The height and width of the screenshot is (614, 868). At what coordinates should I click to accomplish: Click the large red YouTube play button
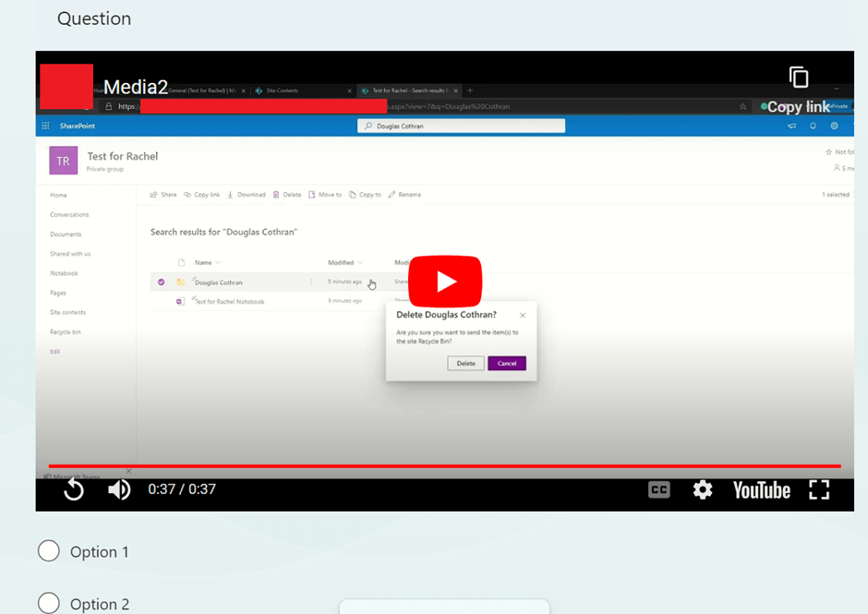[445, 282]
